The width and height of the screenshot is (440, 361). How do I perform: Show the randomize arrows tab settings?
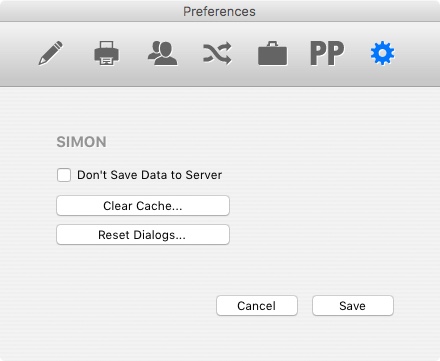coord(217,53)
